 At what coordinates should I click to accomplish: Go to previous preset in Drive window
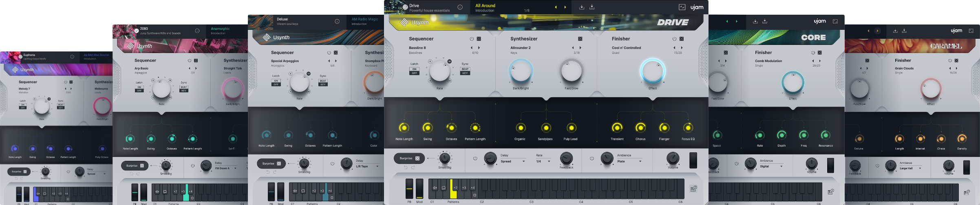pos(555,7)
